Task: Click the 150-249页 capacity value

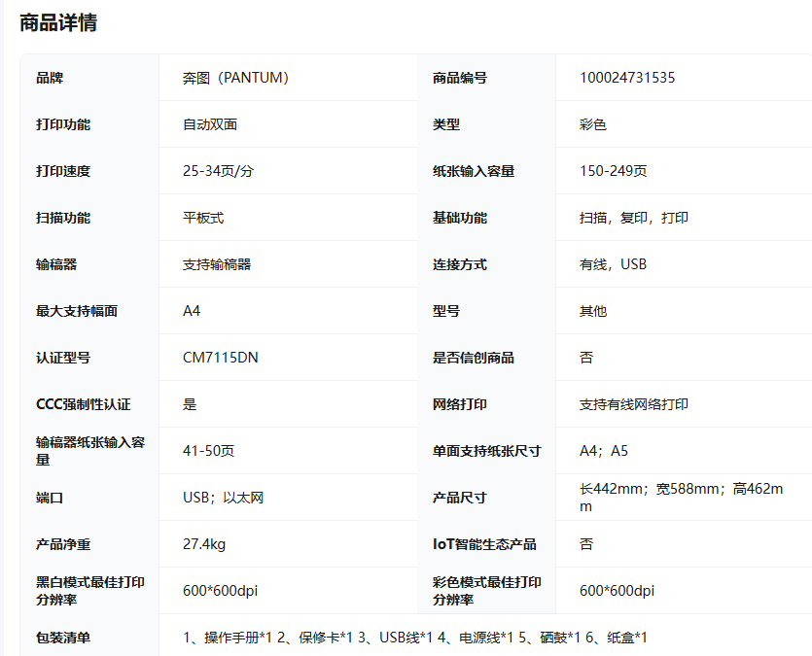Action: (614, 171)
